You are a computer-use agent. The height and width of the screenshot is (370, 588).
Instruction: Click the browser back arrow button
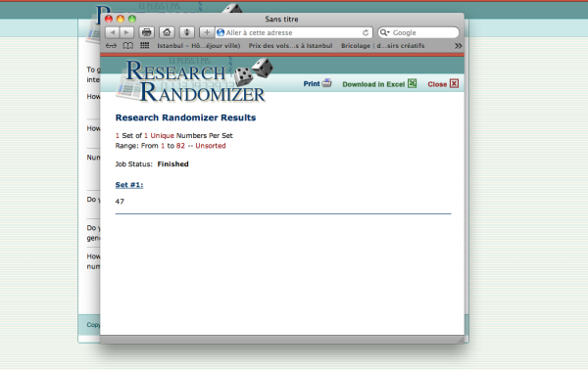point(112,32)
